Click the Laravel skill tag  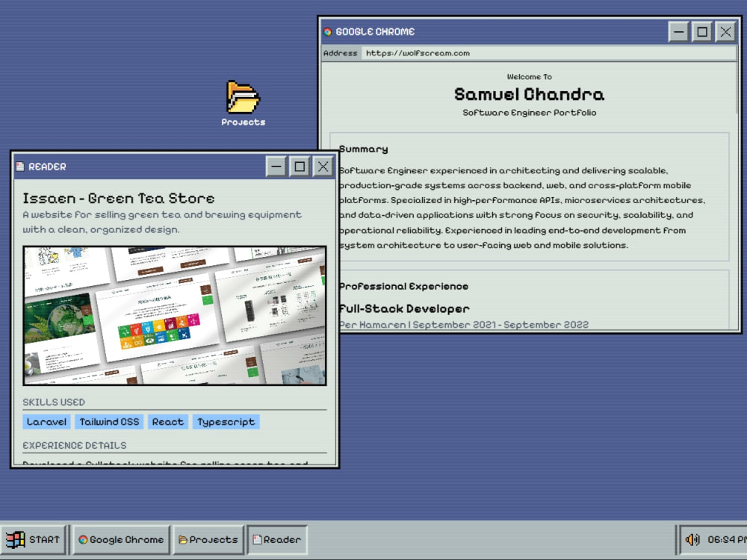click(46, 422)
